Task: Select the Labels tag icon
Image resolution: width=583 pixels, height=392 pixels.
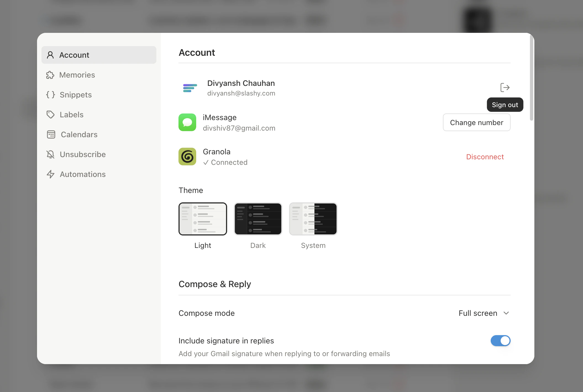Action: pyautogui.click(x=51, y=115)
